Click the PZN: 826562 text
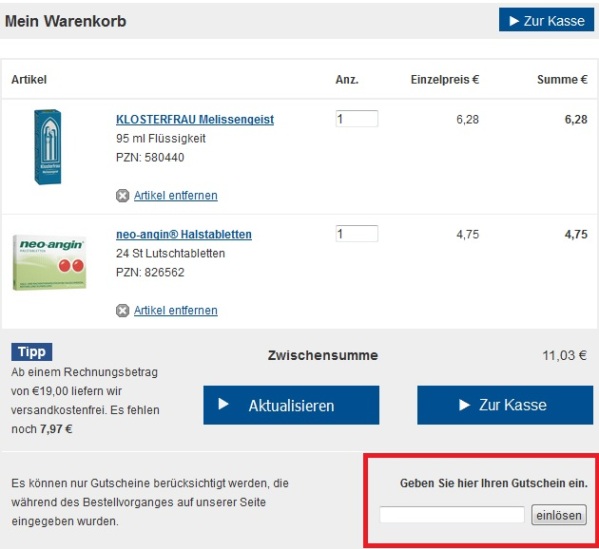Image resolution: width=599 pixels, height=549 pixels. (x=150, y=272)
